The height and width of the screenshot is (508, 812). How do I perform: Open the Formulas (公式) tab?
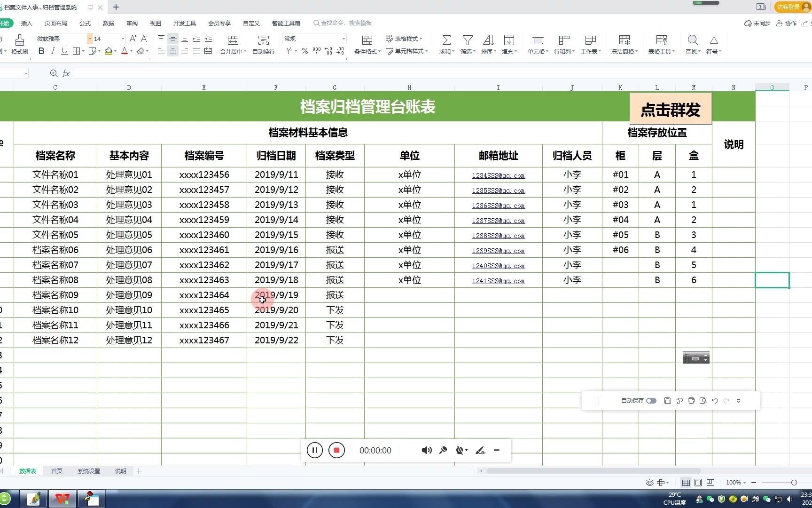pos(85,23)
